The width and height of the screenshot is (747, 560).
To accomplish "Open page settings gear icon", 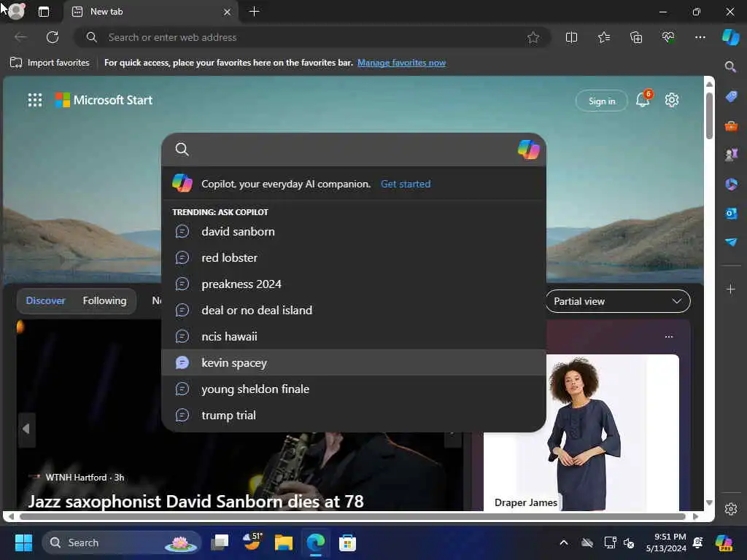I will (x=672, y=100).
